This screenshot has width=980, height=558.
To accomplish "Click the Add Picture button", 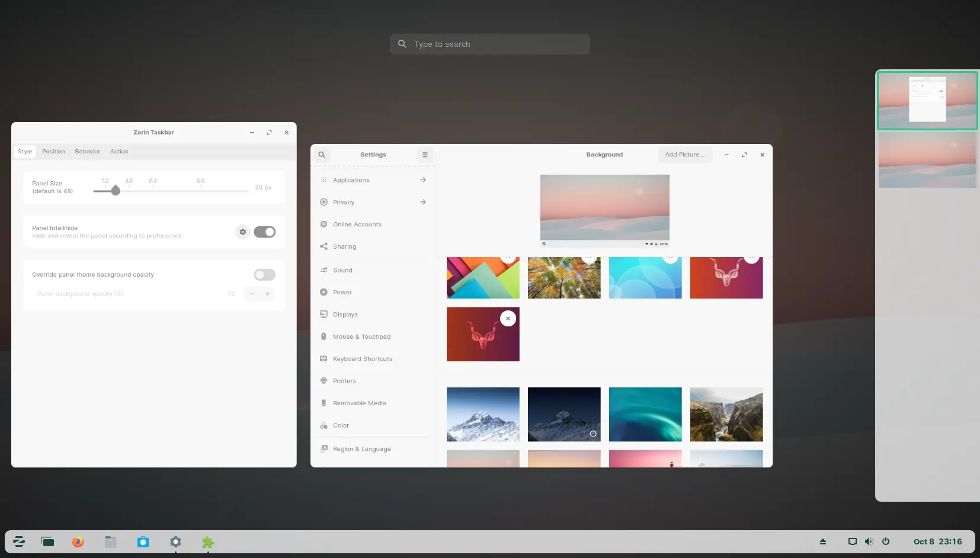I will pos(684,155).
